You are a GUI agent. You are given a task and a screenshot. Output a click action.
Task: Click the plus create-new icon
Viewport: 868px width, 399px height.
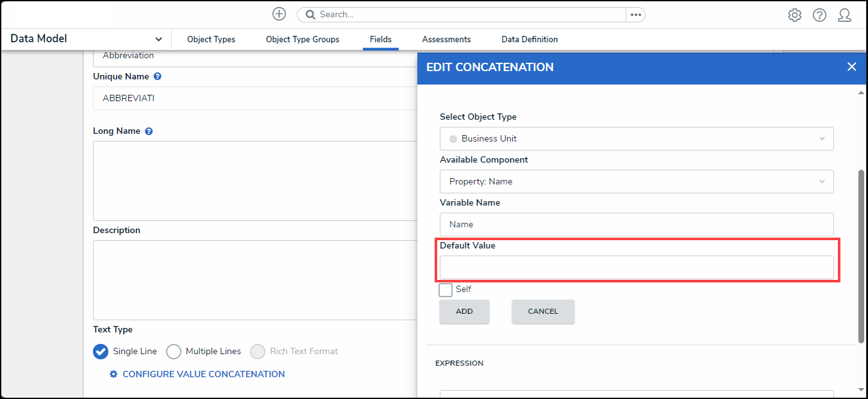[x=279, y=14]
